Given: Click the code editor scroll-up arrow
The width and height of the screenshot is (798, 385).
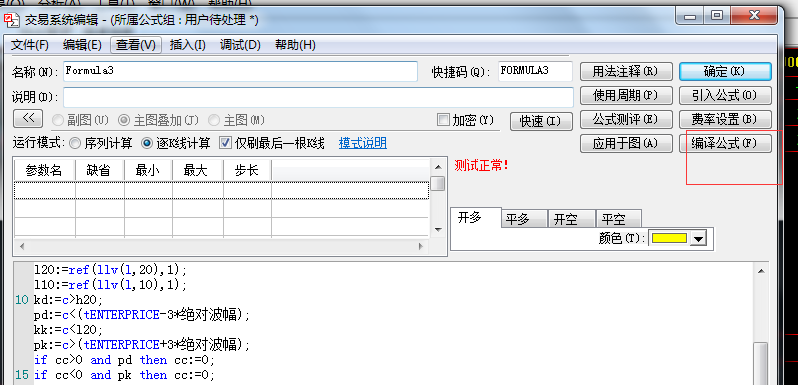Looking at the screenshot, I should (761, 271).
